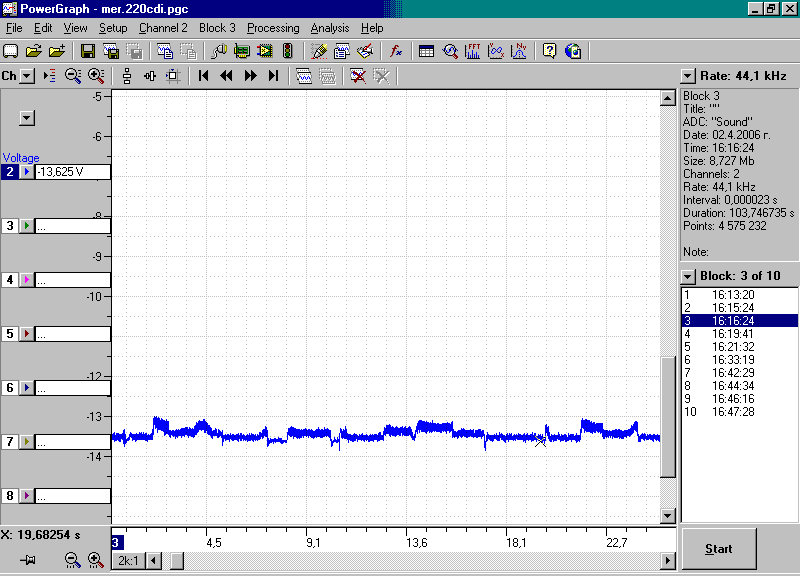Toggle channel 5 arrow button
This screenshot has width=800, height=576.
point(27,334)
